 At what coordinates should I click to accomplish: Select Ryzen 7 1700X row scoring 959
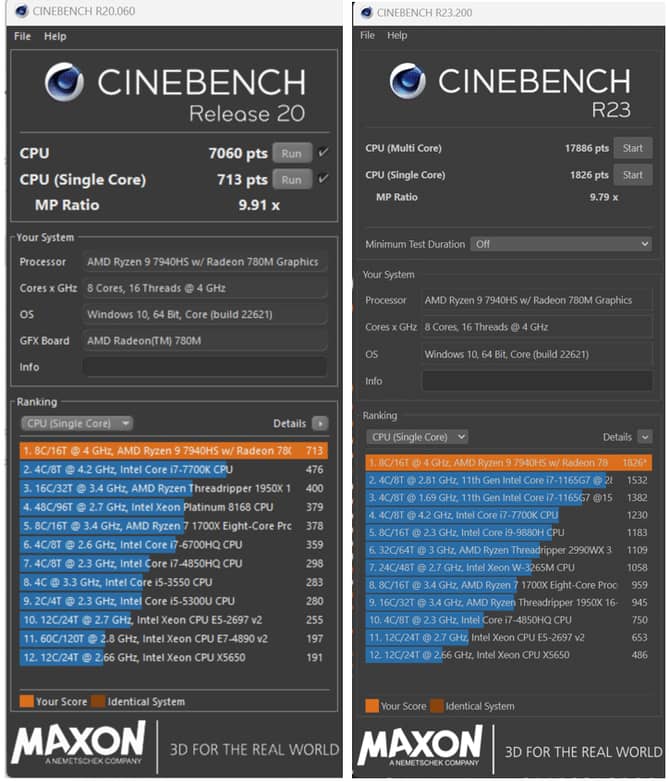point(508,585)
